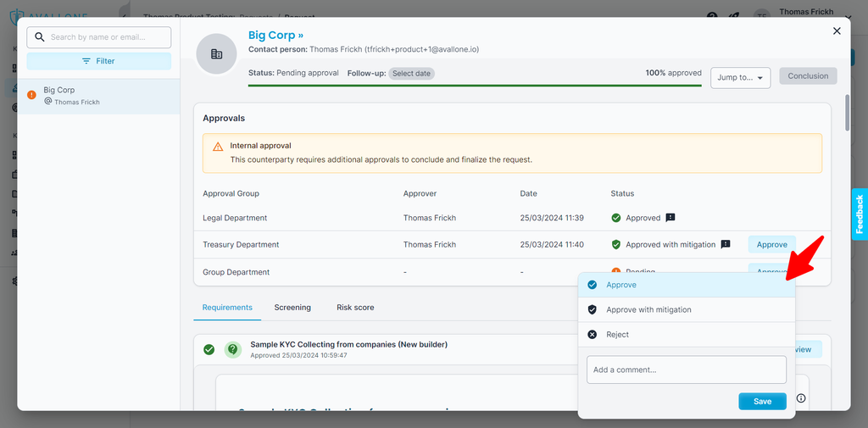Click the info circle icon
868x428 pixels.
801,398
